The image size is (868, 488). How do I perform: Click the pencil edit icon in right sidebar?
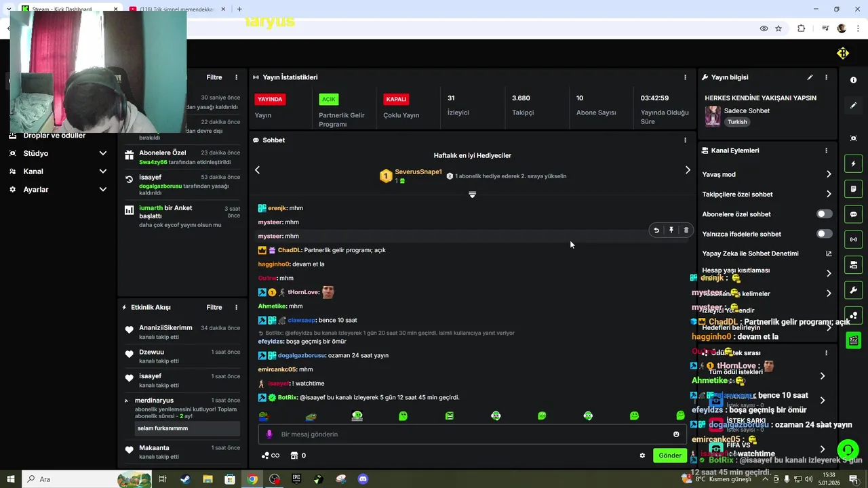click(x=853, y=106)
